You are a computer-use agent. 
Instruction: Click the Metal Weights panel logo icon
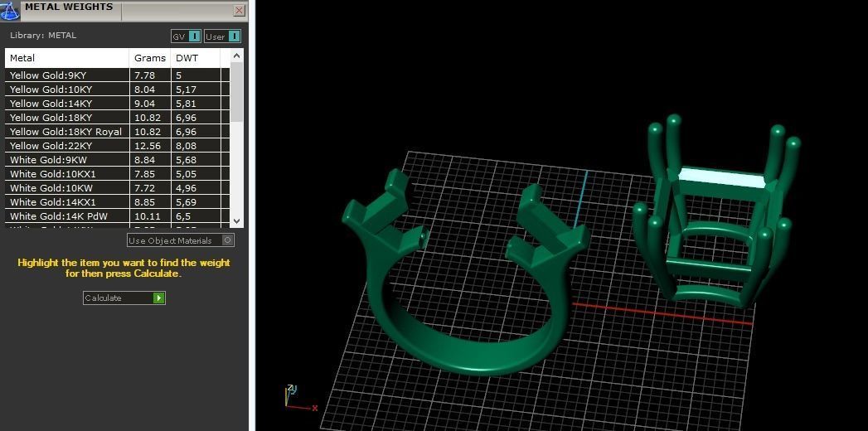[x=10, y=10]
